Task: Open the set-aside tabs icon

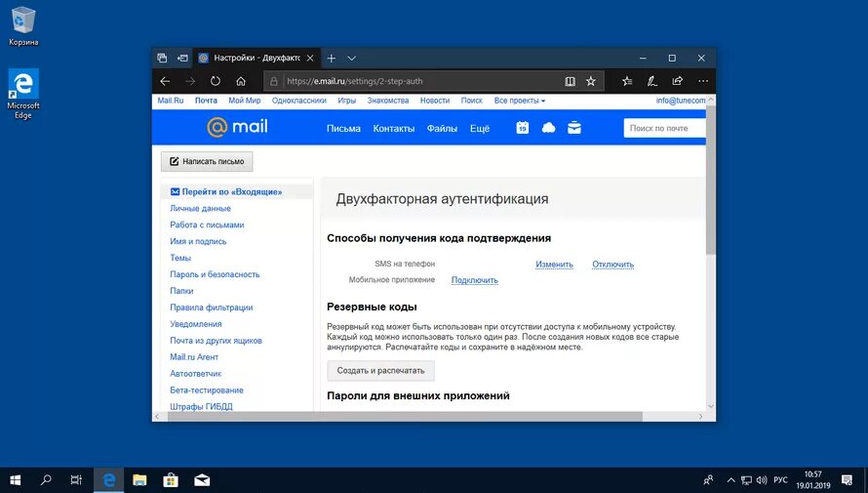Action: [162, 58]
